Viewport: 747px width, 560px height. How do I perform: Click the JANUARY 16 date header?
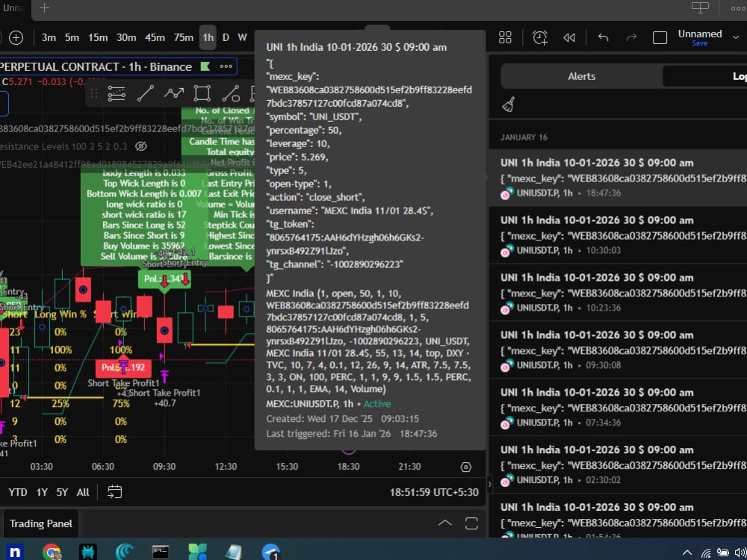pyautogui.click(x=524, y=137)
